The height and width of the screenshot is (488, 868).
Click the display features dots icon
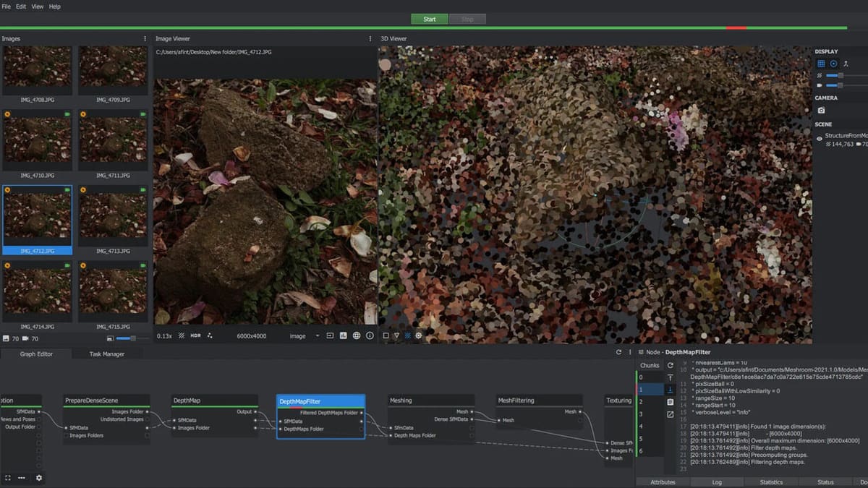point(210,335)
